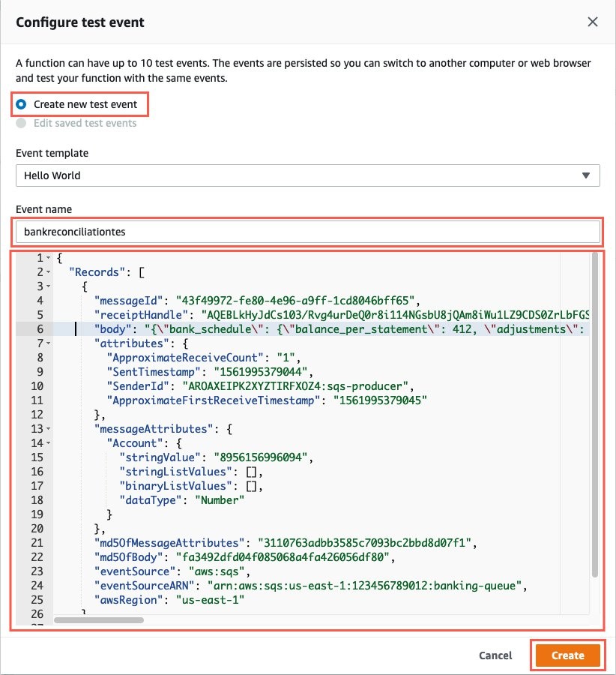Select the Create new test event radio button
The height and width of the screenshot is (675, 616).
point(22,104)
